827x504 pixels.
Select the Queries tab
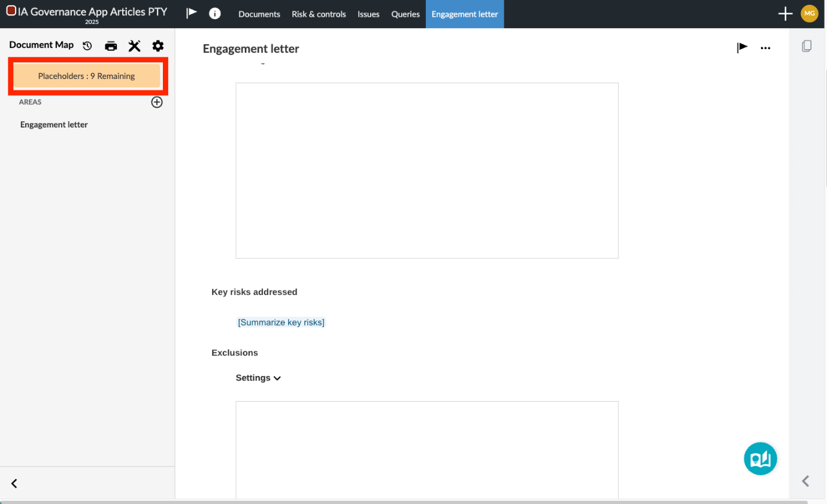(405, 14)
